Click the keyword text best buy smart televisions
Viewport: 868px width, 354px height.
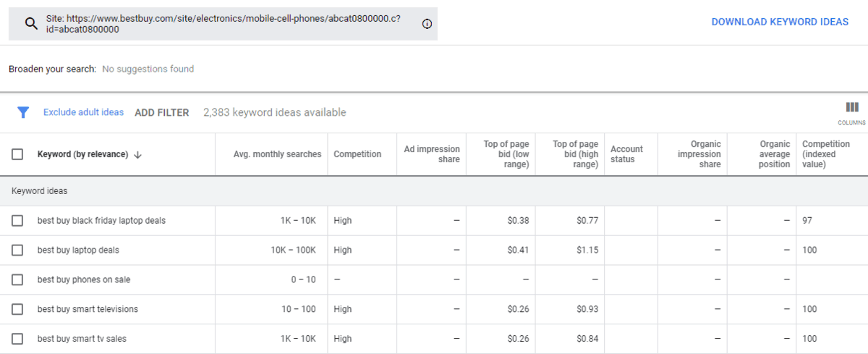point(88,309)
